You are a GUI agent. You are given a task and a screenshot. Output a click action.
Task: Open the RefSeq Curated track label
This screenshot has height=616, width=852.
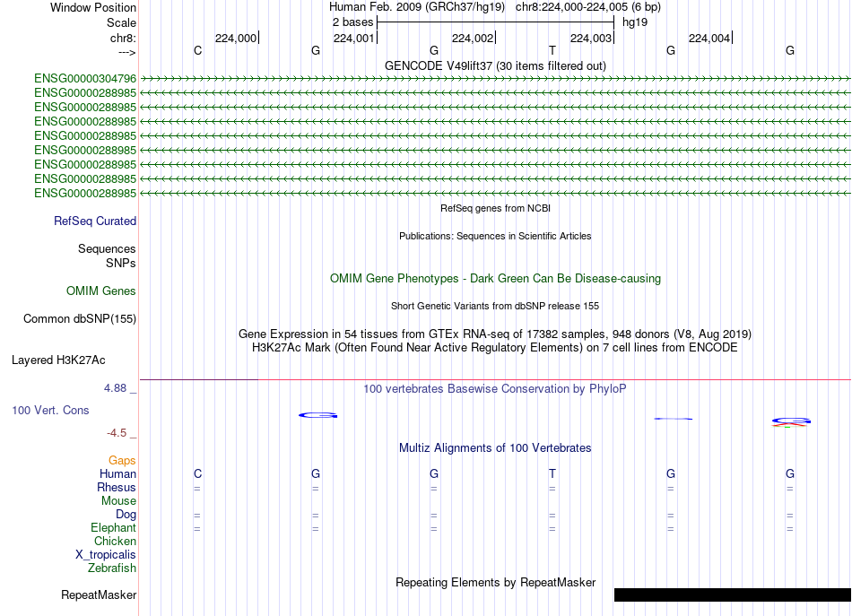[94, 221]
